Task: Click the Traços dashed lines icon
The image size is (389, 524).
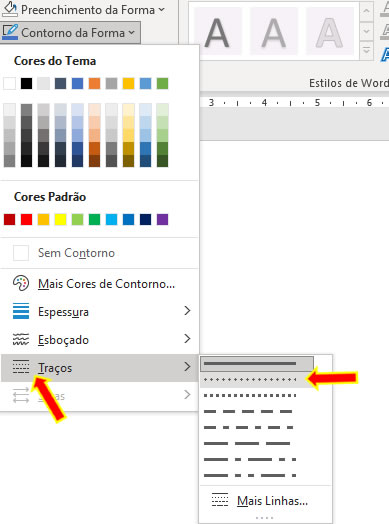Action: pos(21,367)
